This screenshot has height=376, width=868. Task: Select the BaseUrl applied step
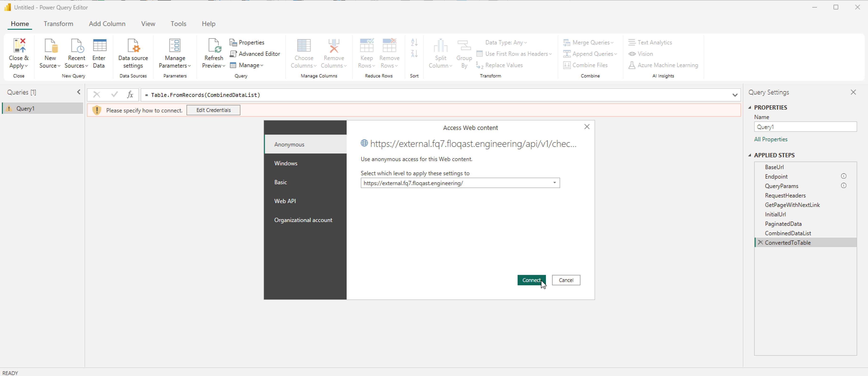tap(805, 167)
